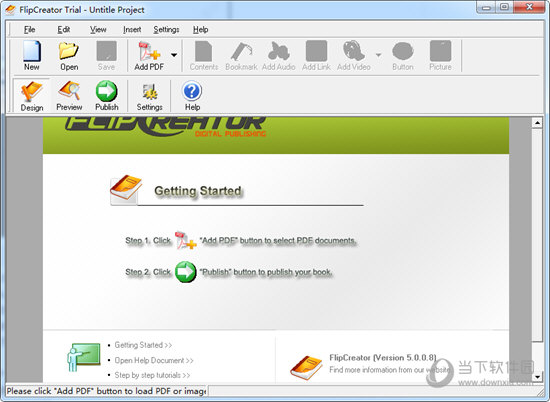The width and height of the screenshot is (550, 402).
Task: Open the Help menu in menu bar
Action: pos(201,30)
